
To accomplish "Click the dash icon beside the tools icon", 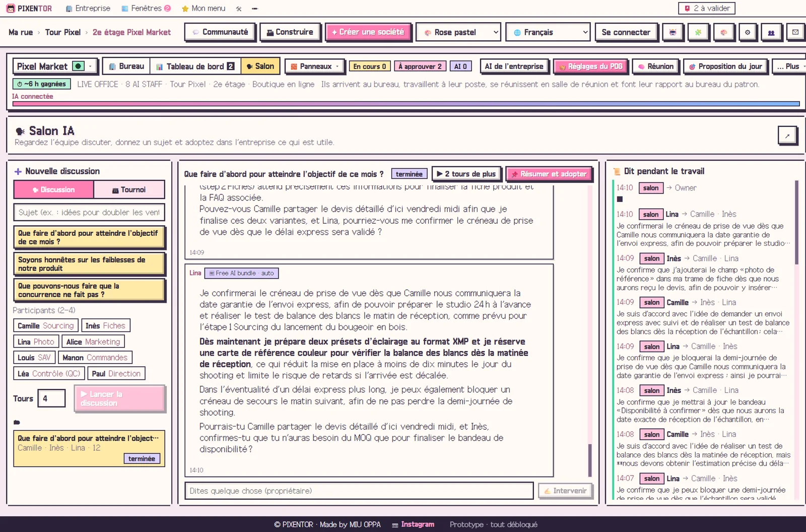I will click(x=255, y=9).
